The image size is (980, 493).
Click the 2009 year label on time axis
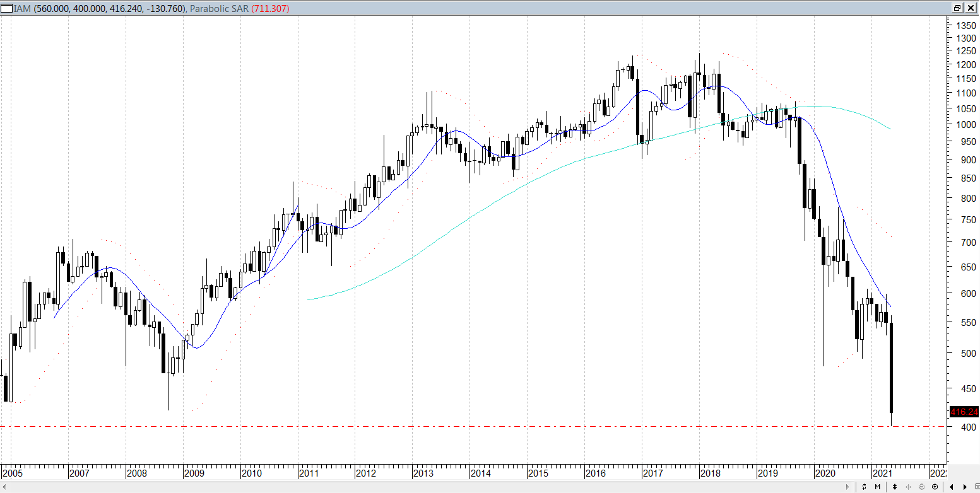(x=194, y=473)
